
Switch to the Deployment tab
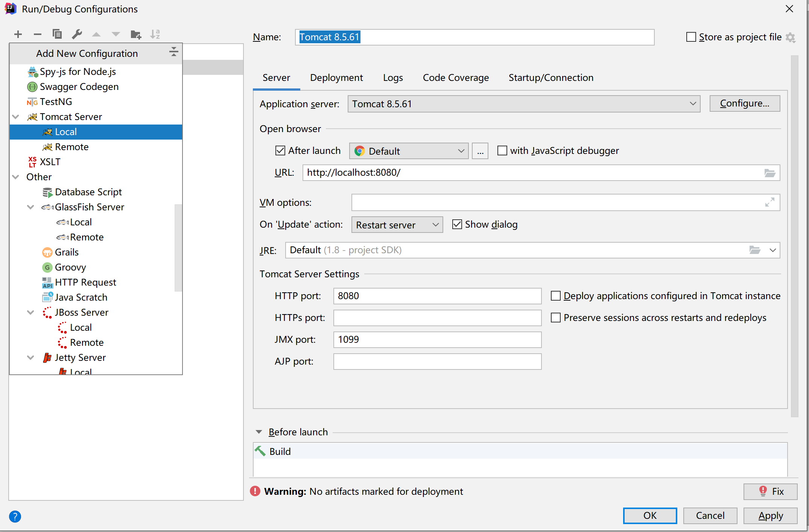pyautogui.click(x=336, y=78)
